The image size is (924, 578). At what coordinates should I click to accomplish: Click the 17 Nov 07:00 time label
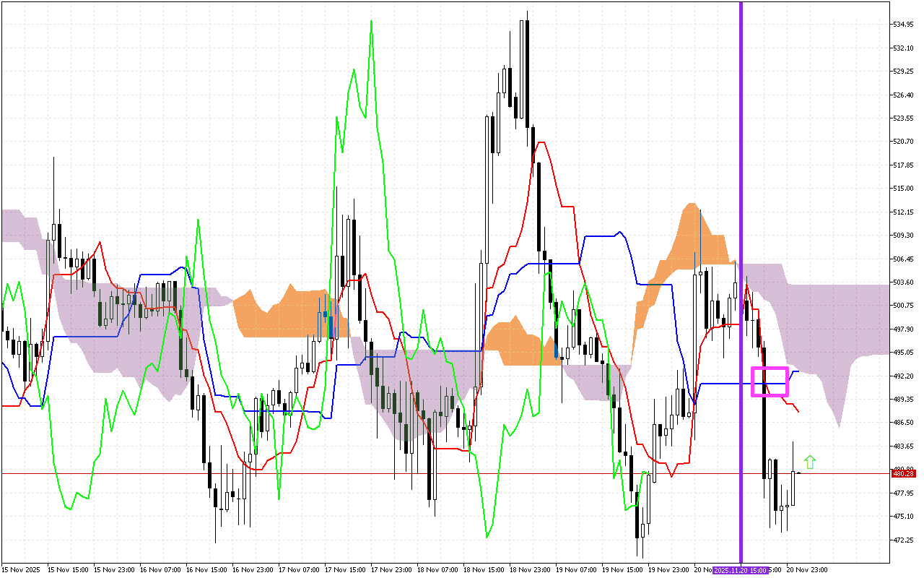298,570
